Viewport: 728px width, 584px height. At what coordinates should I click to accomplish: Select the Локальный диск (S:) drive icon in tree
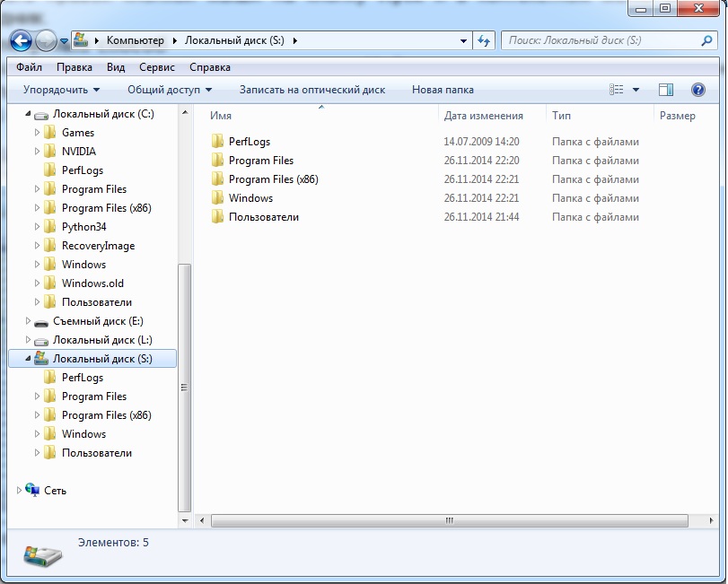[41, 358]
